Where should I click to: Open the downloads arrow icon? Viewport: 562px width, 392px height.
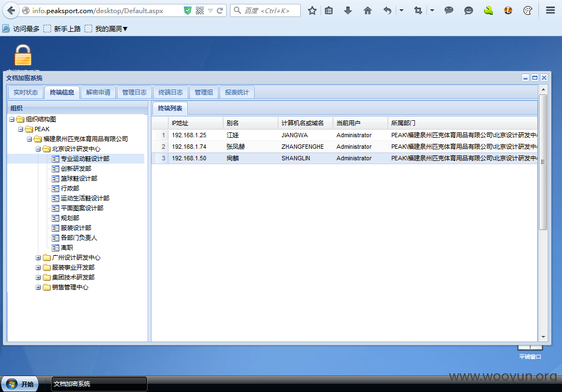(x=347, y=11)
